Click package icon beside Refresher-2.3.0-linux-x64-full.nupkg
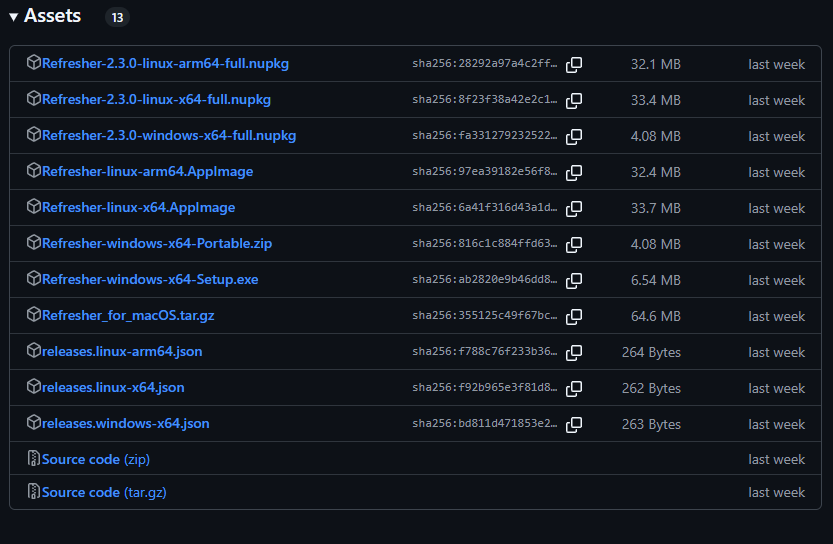Viewport: 833px width, 544px height. [x=33, y=99]
